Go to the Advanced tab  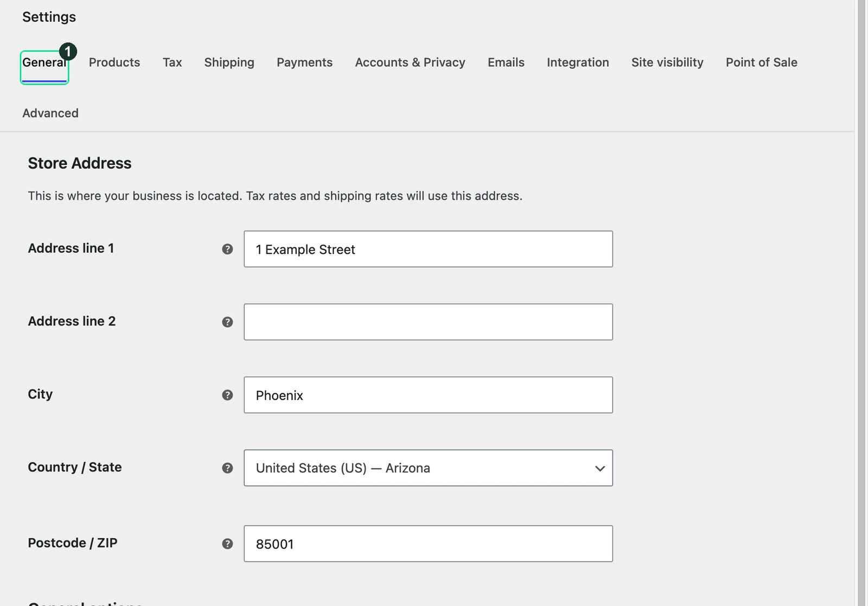click(50, 113)
